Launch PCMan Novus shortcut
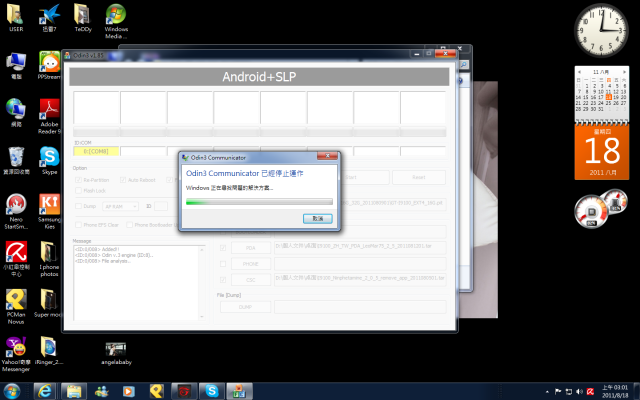This screenshot has width=640, height=400. point(16,307)
